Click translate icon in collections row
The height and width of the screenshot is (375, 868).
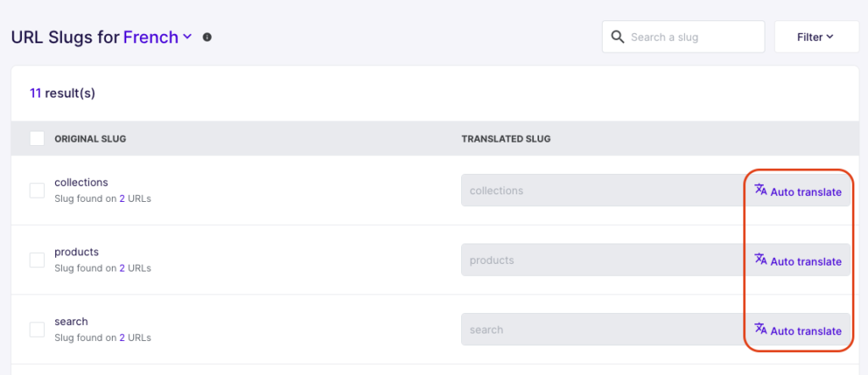click(761, 190)
